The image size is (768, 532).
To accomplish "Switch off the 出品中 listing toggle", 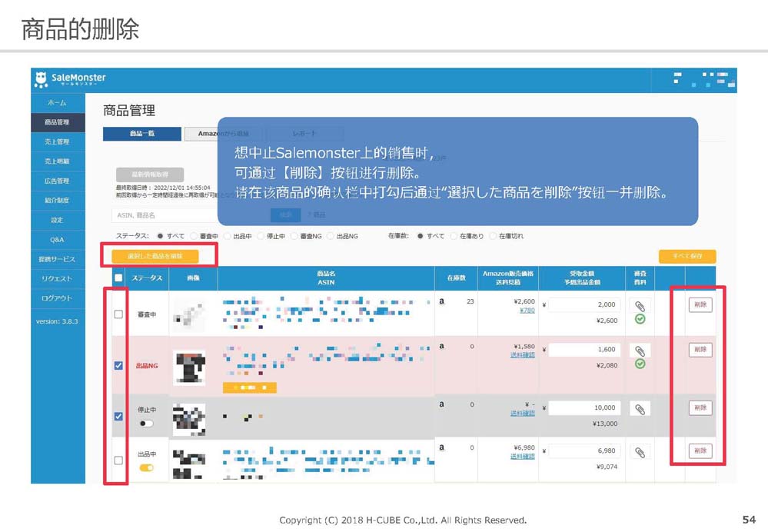I will (146, 468).
